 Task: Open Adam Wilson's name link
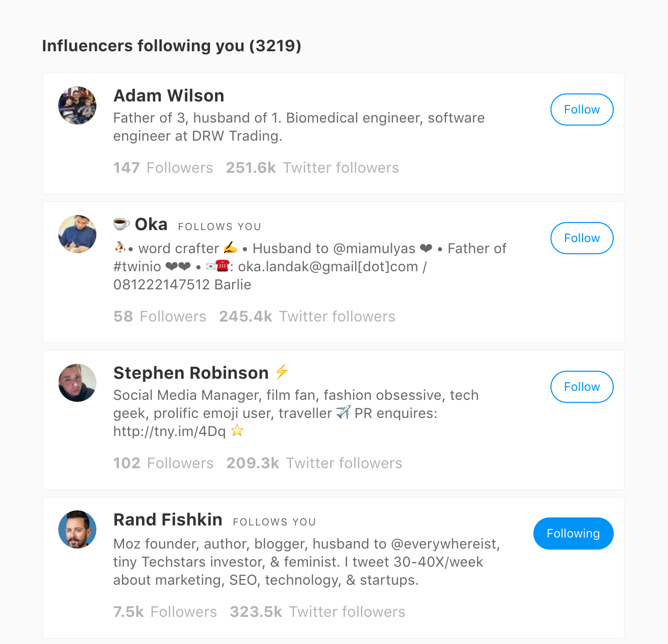click(x=169, y=95)
